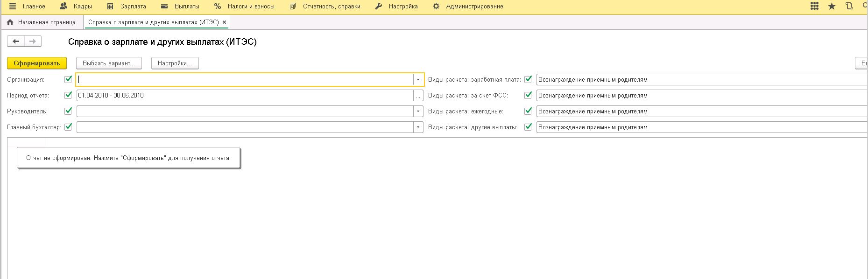Click the Сформировать button
The height and width of the screenshot is (279, 868).
37,63
